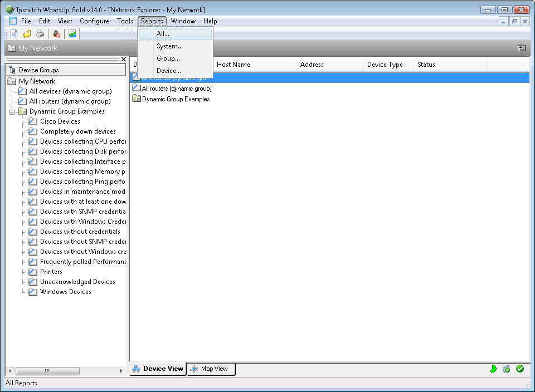Click the Device Groups tree icon in header
The height and width of the screenshot is (392, 535).
pos(13,70)
